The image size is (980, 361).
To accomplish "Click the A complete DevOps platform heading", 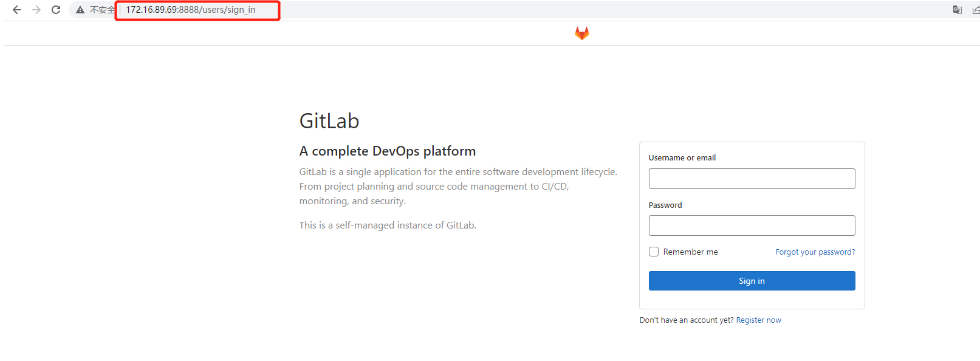I will click(x=387, y=151).
